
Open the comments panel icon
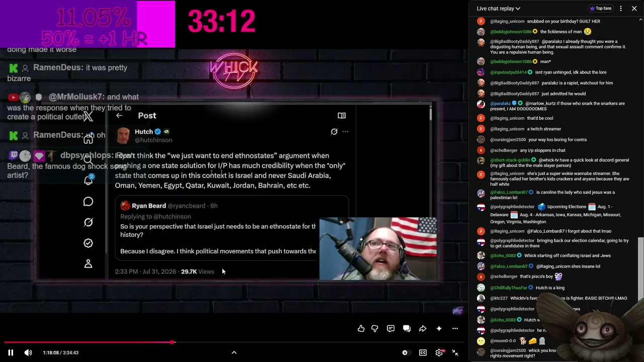pos(390,328)
